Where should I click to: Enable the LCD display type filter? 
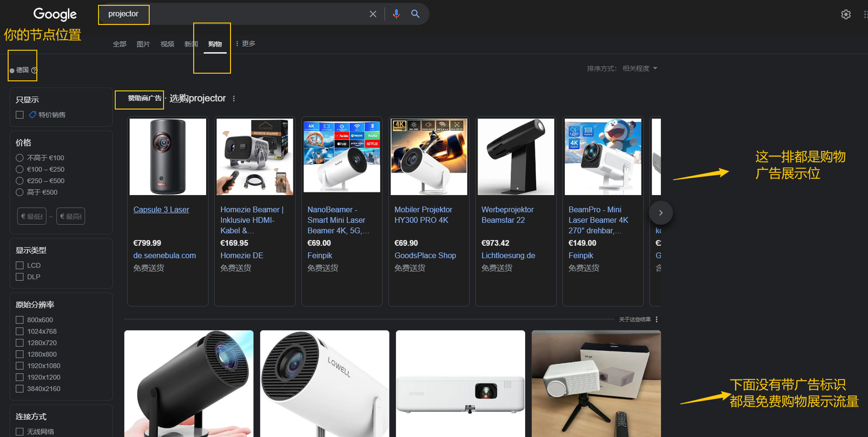click(20, 265)
